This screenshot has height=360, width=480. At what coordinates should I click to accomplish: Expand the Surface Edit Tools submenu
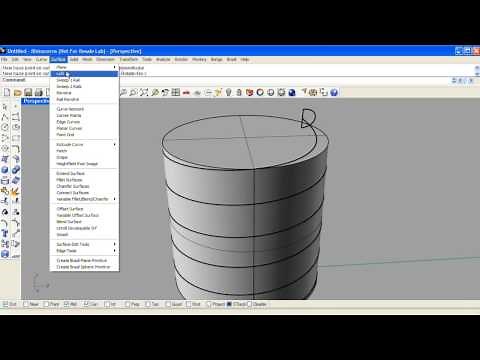click(x=84, y=244)
